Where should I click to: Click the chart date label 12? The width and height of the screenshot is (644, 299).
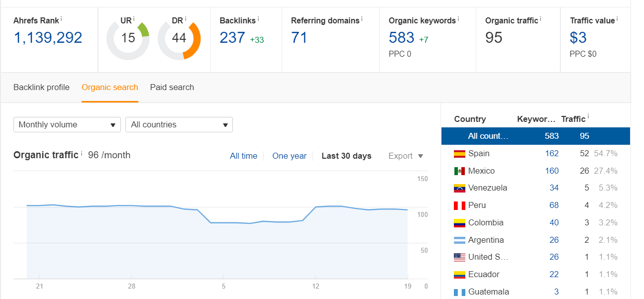[x=316, y=287]
